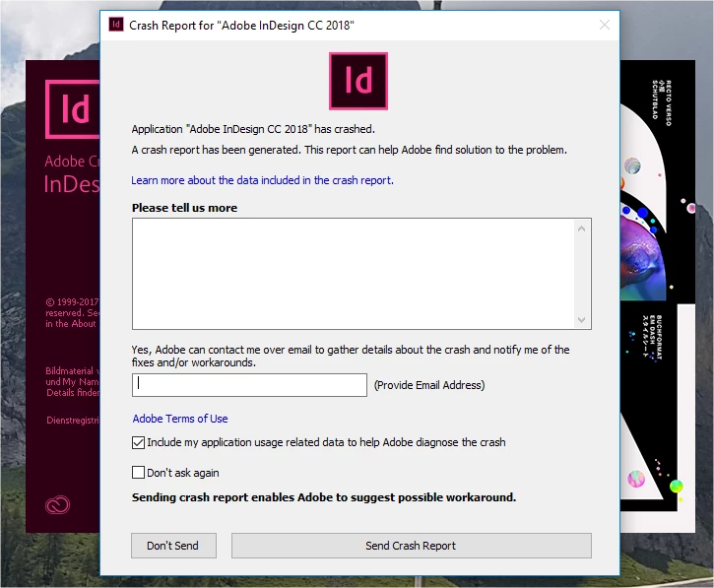This screenshot has height=588, width=714.
Task: Close the Crash Report dialog
Action: [605, 25]
